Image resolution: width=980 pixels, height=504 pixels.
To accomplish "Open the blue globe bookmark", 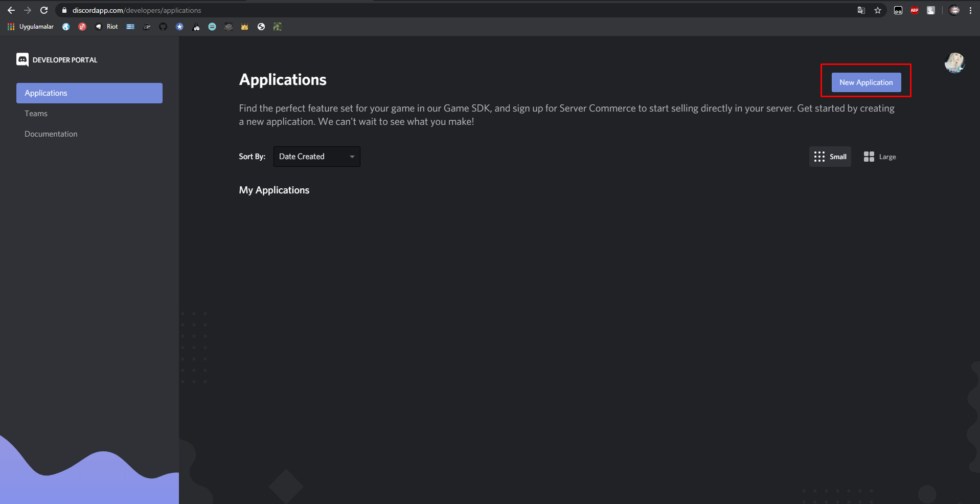I will click(66, 27).
